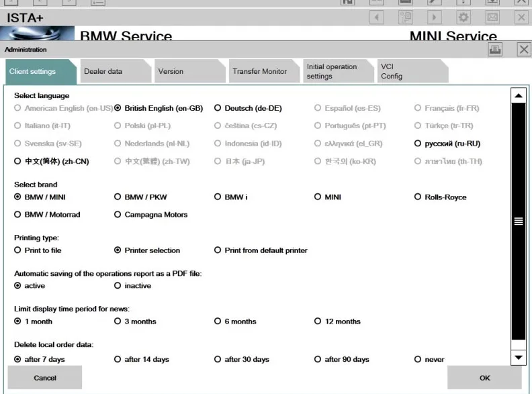
Task: Click the back arrow in the ISTA+ toolbar
Action: (377, 17)
